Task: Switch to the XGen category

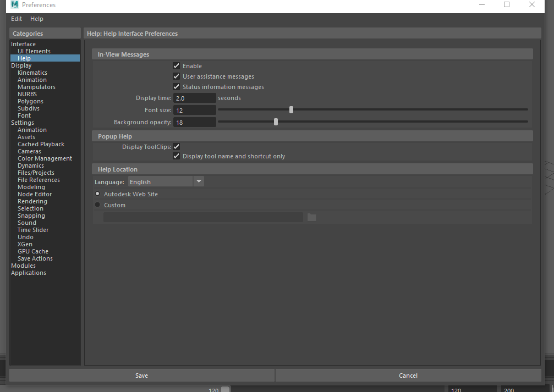Action: click(25, 244)
